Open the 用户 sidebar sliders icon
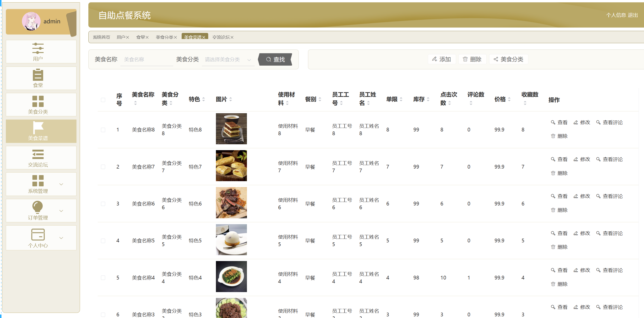The image size is (644, 318). point(38,48)
